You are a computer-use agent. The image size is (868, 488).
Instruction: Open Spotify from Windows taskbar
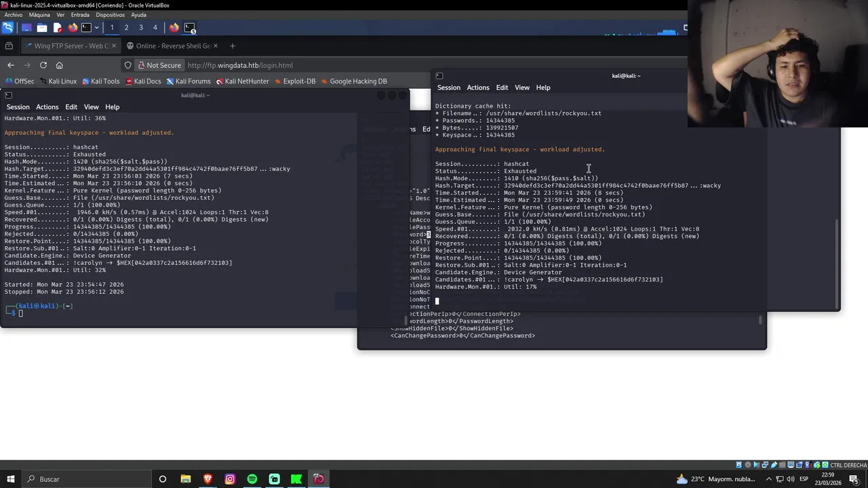click(x=252, y=479)
